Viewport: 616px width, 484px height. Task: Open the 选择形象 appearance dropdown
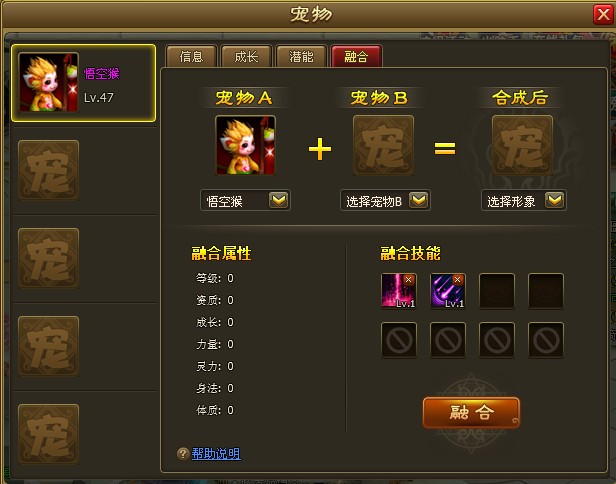click(x=555, y=200)
